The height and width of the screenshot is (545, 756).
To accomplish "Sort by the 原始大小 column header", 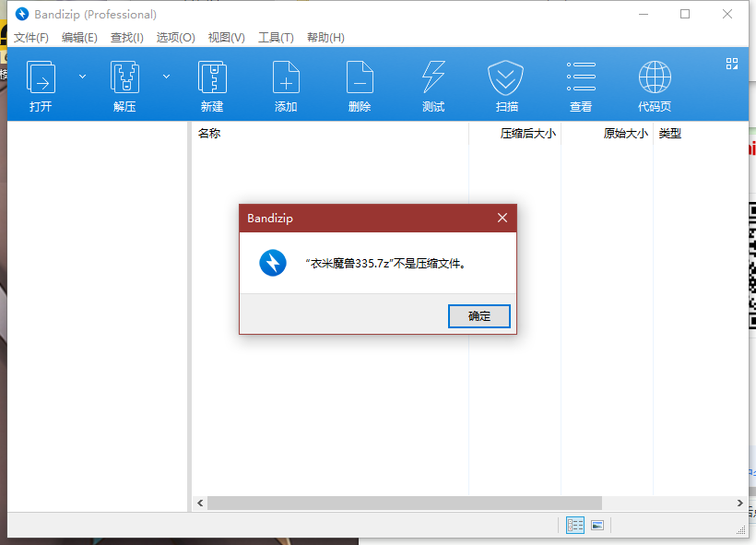I will [x=607, y=134].
